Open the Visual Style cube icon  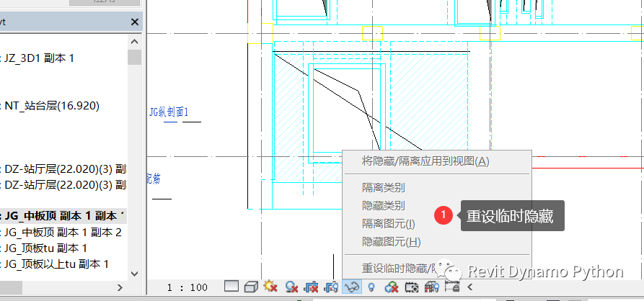coord(250,287)
